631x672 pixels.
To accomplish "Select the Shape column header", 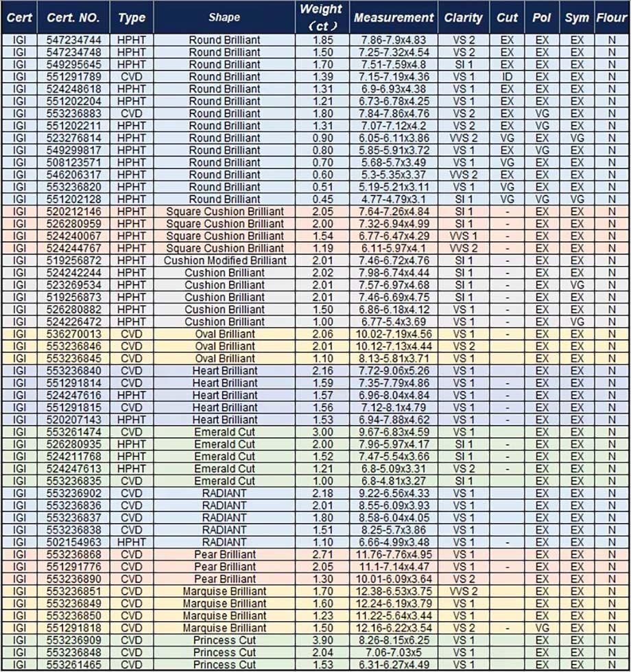I will (x=224, y=18).
